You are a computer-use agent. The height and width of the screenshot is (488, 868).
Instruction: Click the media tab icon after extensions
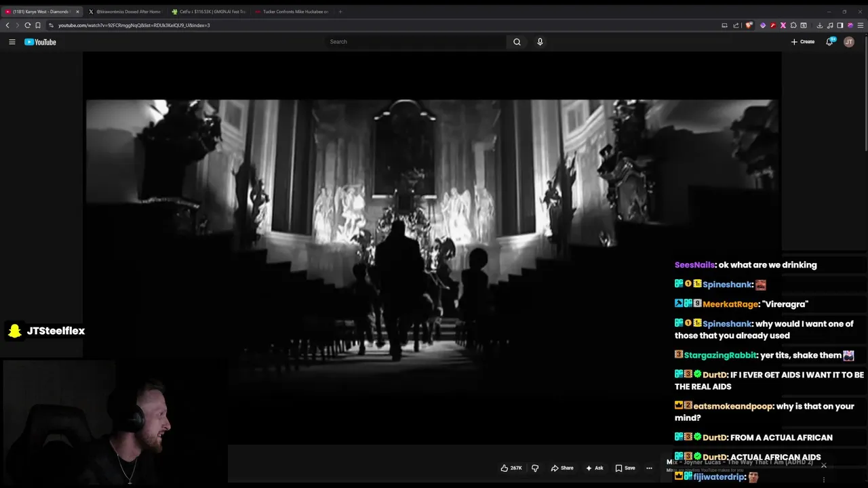(804, 25)
